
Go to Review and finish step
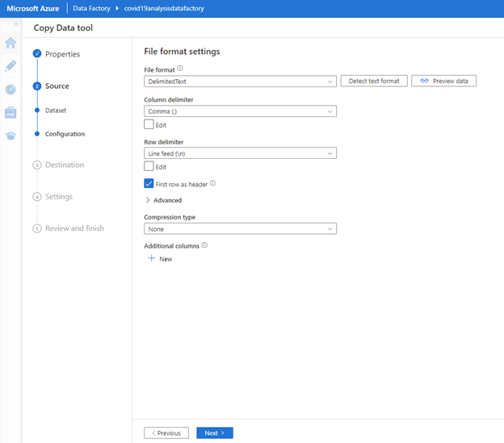74,228
